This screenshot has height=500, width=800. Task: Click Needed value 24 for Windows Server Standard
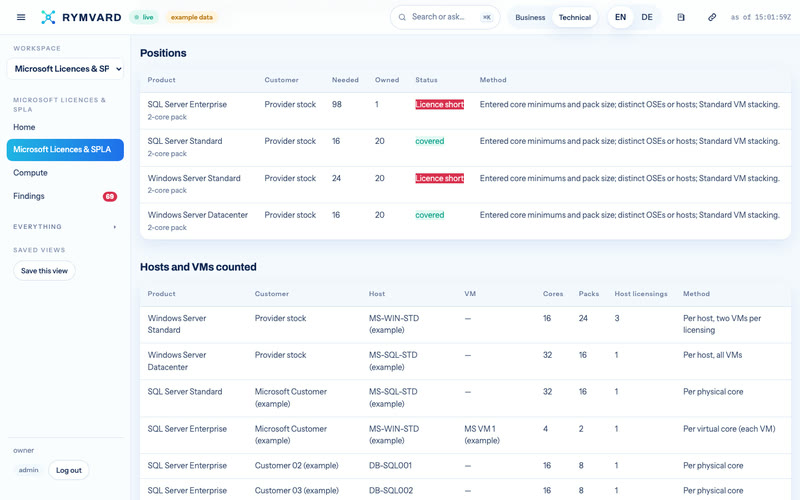point(336,179)
